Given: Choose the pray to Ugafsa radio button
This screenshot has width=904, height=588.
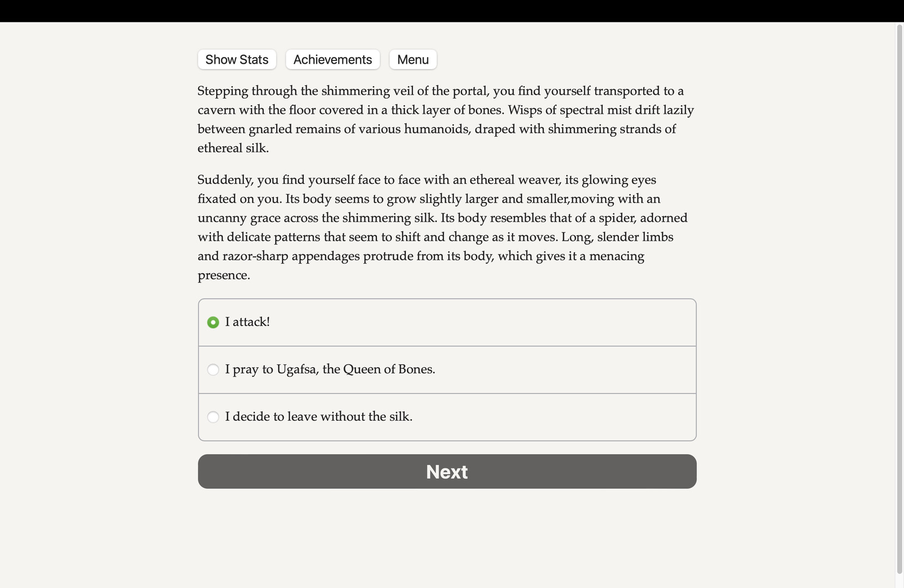Looking at the screenshot, I should tap(213, 370).
